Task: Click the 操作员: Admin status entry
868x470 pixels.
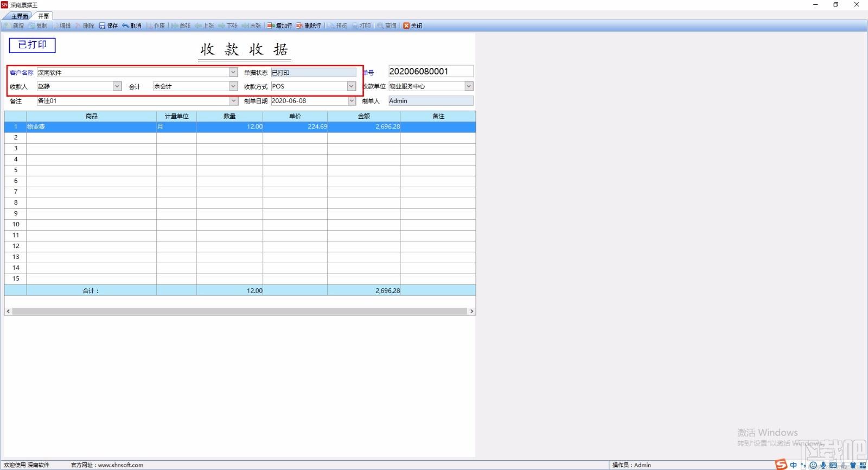Action: click(x=631, y=465)
